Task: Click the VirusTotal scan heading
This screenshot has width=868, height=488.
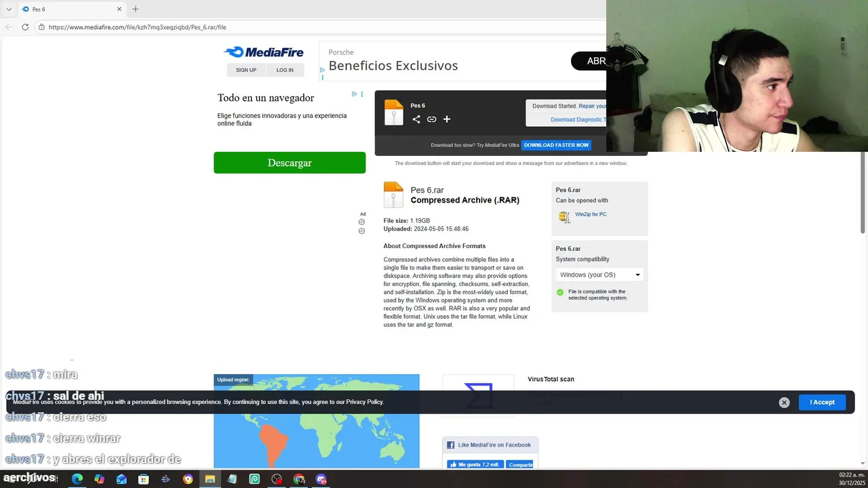Action: (551, 379)
